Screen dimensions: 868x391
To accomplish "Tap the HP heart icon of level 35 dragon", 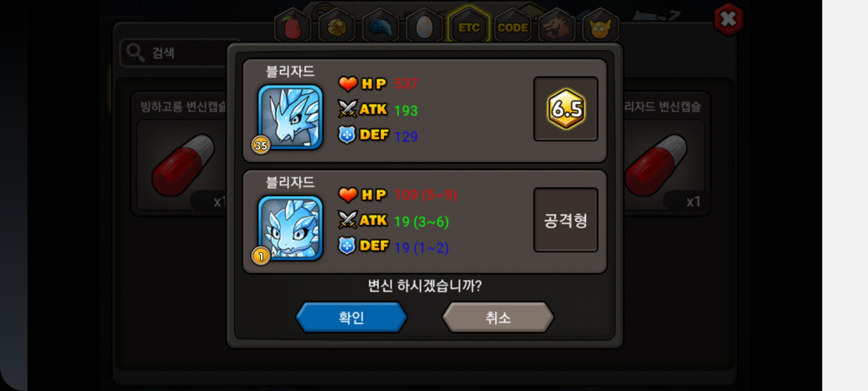I will [x=348, y=84].
